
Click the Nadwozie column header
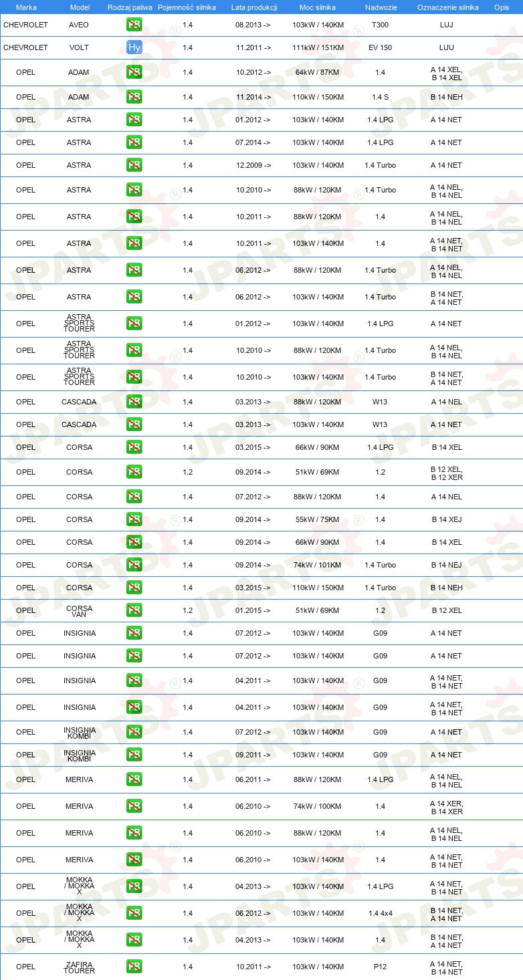click(381, 7)
